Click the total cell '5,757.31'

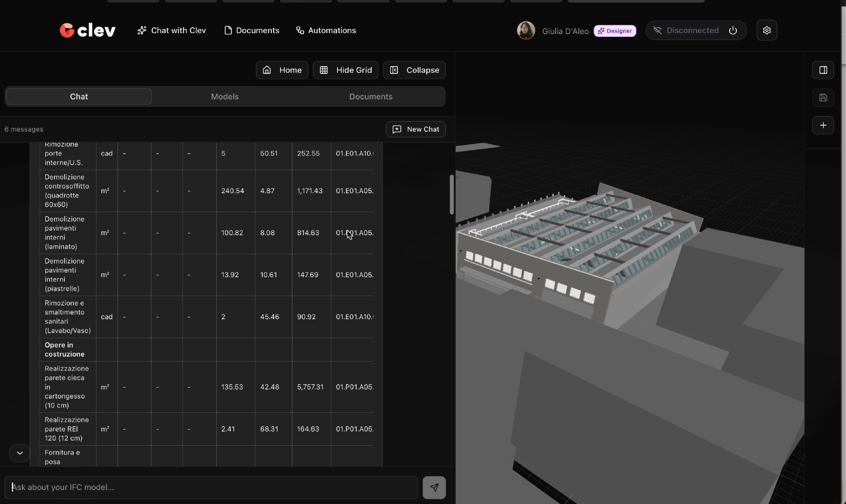coord(310,387)
